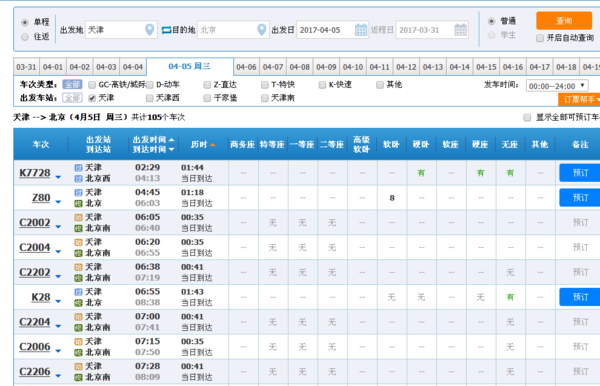
Task: Check the T-特快 train type filter
Action: coord(264,85)
